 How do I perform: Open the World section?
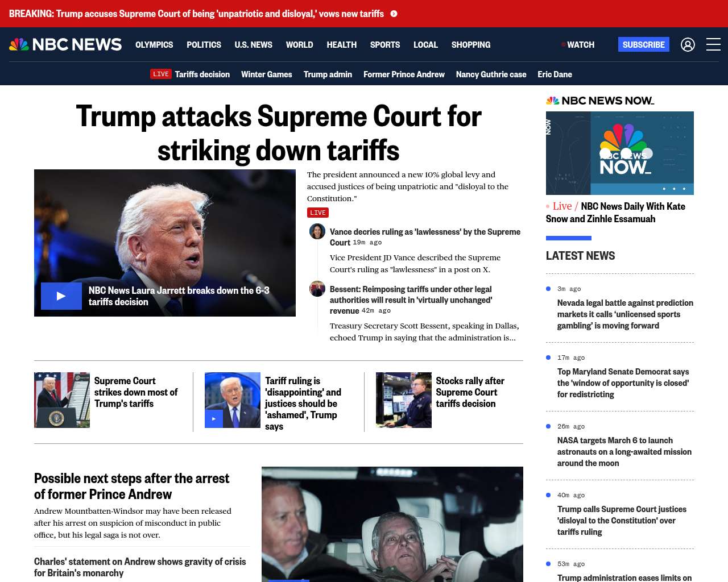click(300, 44)
